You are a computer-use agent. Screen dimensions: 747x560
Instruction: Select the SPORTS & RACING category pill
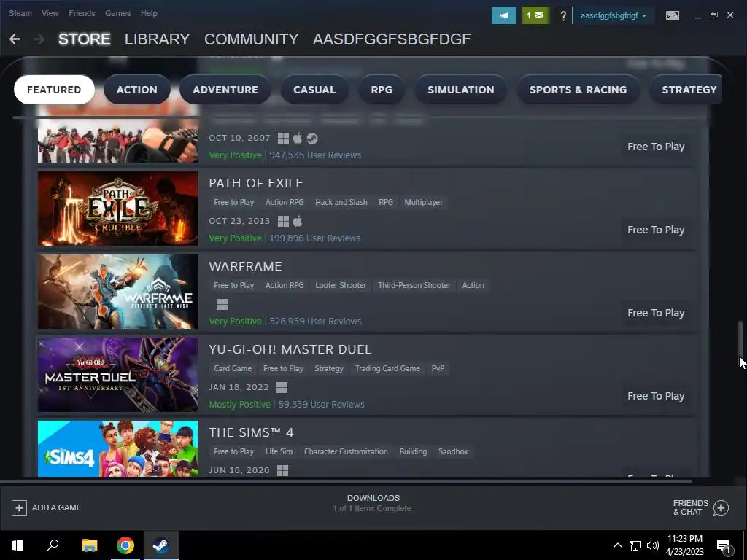click(x=578, y=90)
